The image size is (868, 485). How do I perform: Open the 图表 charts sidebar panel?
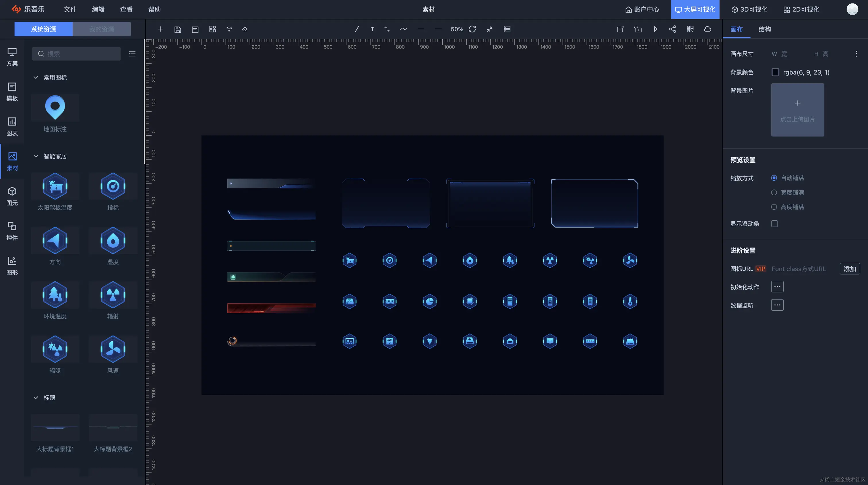12,126
